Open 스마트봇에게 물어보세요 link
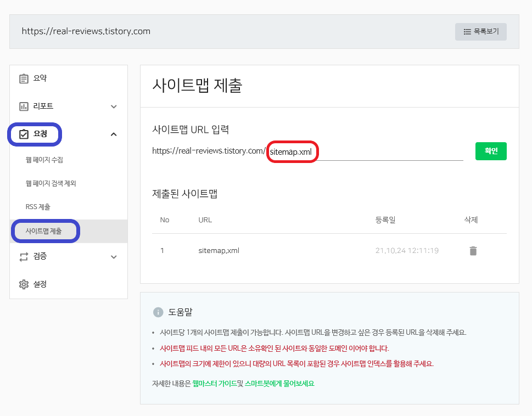This screenshot has height=416, width=532. [279, 384]
